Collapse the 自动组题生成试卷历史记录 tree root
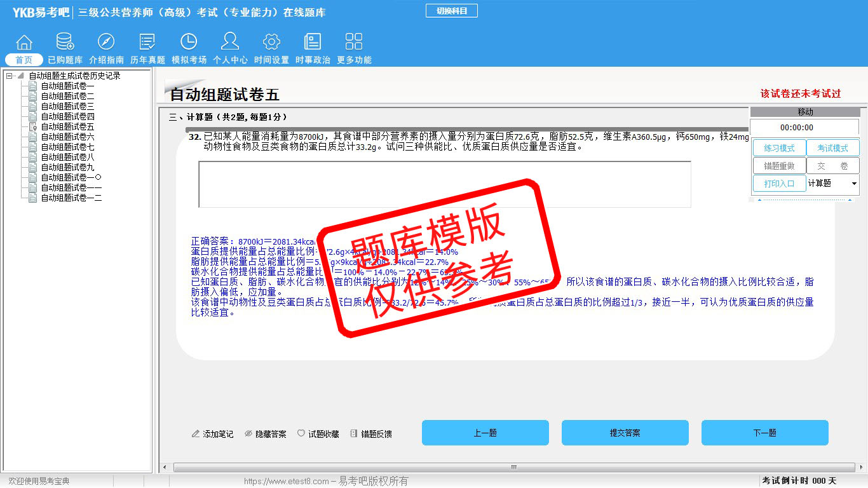 [x=10, y=76]
